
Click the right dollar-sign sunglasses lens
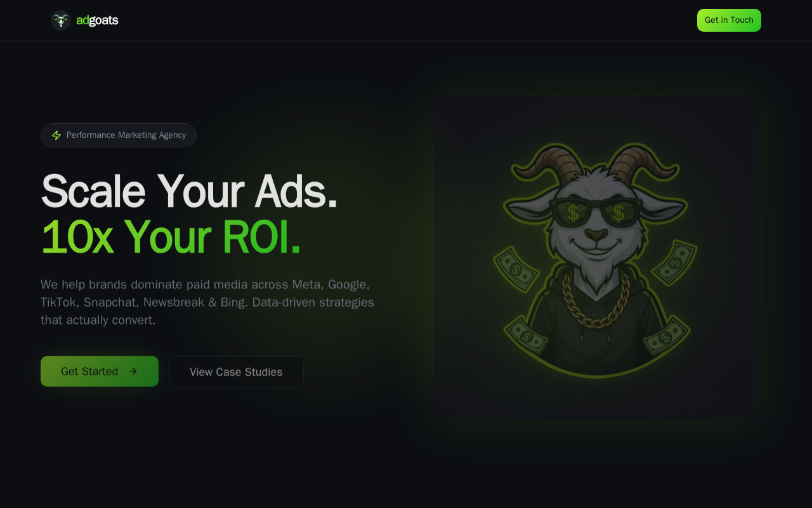pyautogui.click(x=619, y=213)
